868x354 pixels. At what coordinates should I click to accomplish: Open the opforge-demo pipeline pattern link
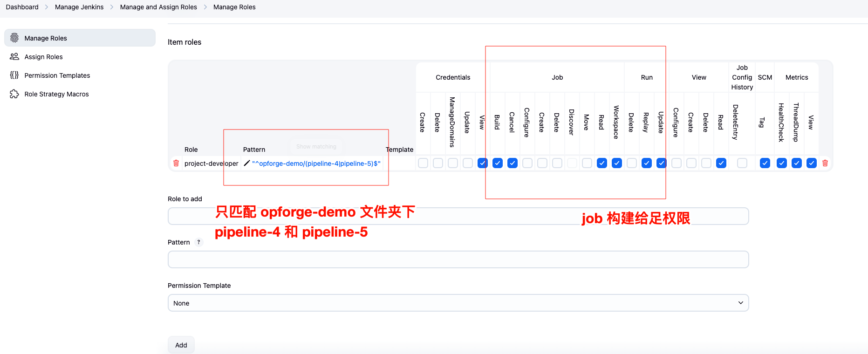click(316, 163)
